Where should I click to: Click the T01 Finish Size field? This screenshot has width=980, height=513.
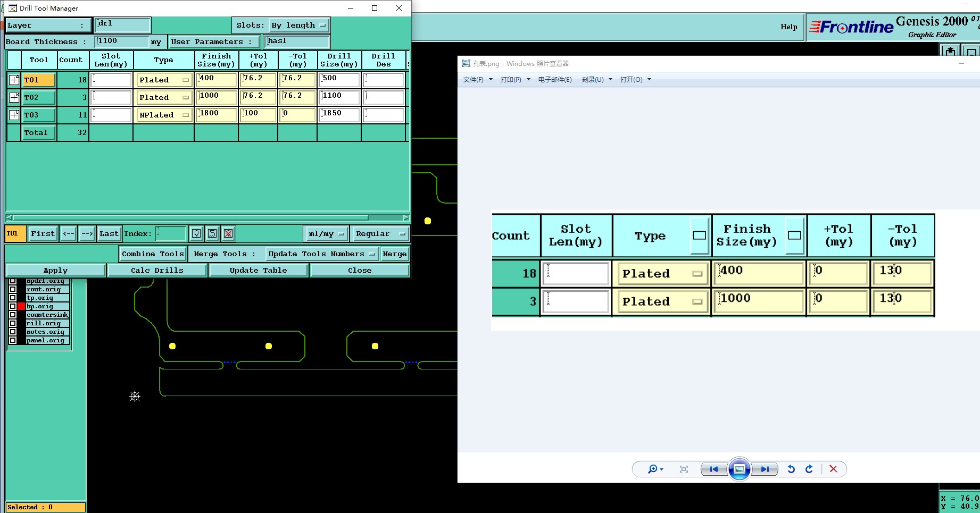[x=217, y=80]
